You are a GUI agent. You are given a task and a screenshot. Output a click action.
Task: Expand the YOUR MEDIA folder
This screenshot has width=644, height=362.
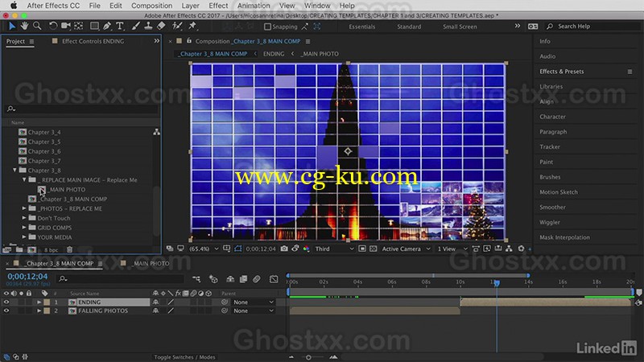pos(24,237)
